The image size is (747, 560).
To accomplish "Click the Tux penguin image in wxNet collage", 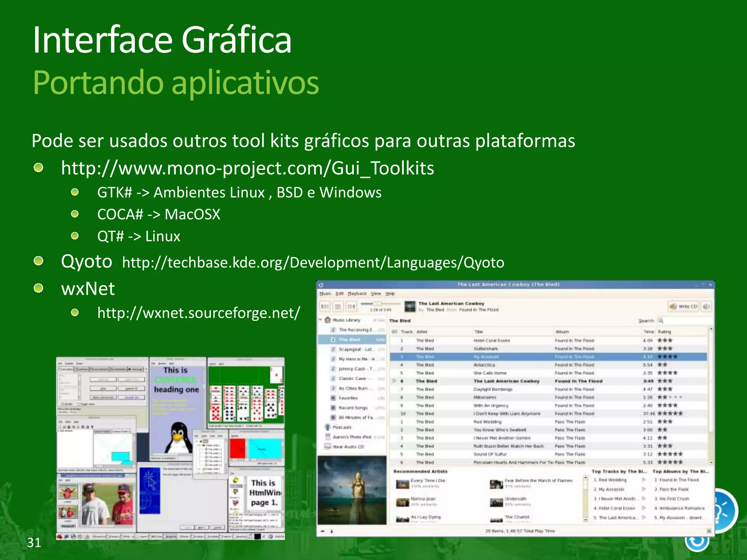I will (178, 437).
